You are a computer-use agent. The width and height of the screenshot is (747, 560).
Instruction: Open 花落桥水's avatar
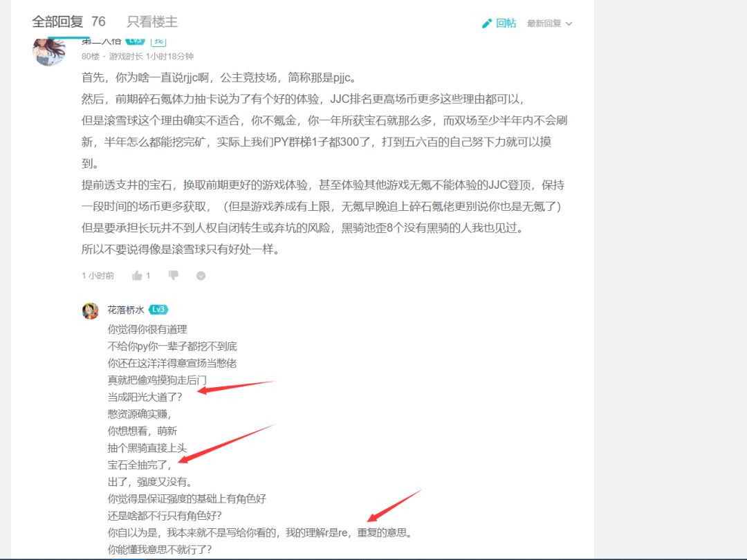pyautogui.click(x=91, y=310)
